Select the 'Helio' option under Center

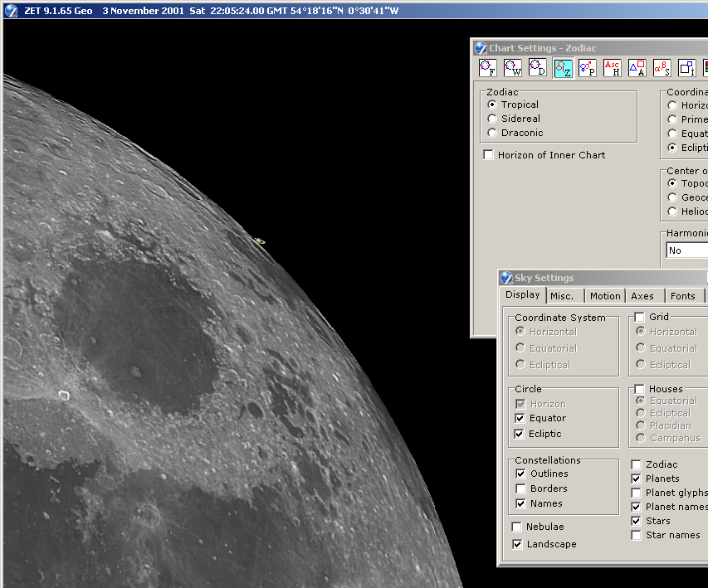click(672, 211)
